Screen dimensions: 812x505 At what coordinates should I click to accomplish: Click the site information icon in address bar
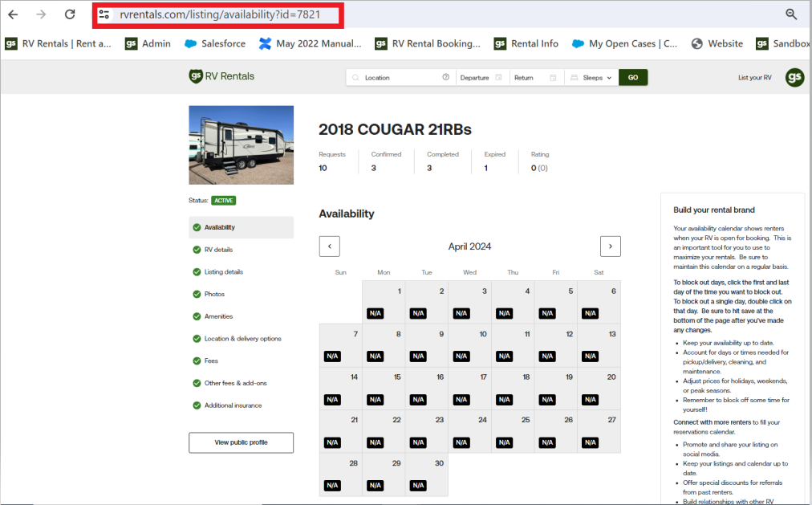(x=104, y=14)
